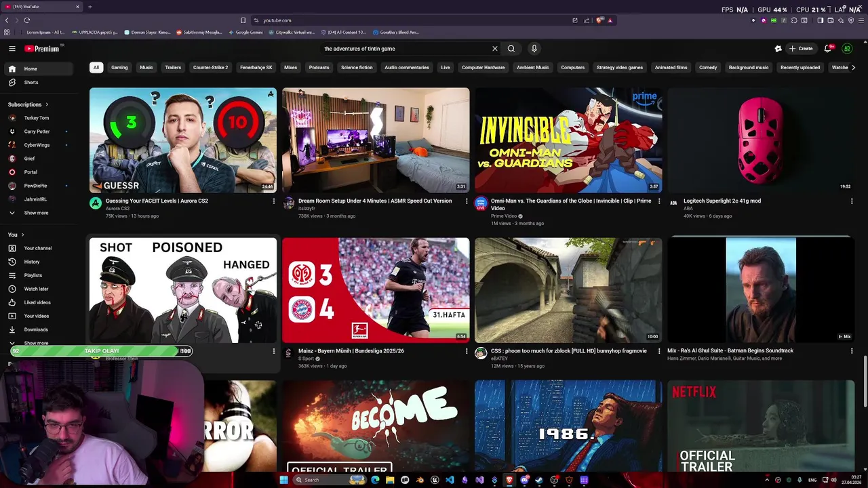Screen dimensions: 868x488
Task: Open title Guessing Your FACEIT Levels | Aurora CS2
Action: pyautogui.click(x=157, y=201)
